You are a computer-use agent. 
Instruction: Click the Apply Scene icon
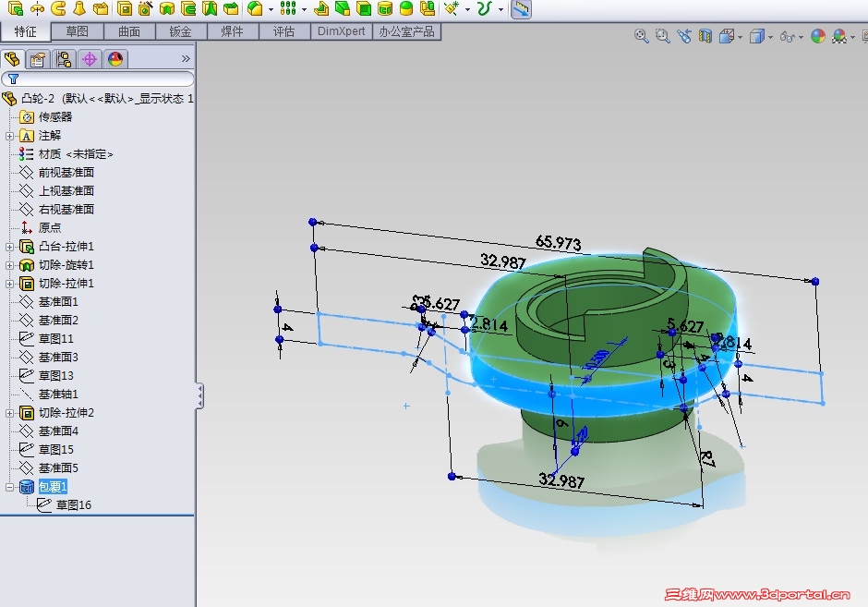pos(839,37)
